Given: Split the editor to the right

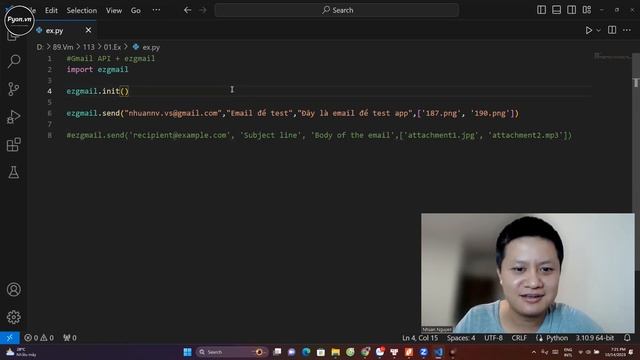Looking at the screenshot, I should 612,30.
